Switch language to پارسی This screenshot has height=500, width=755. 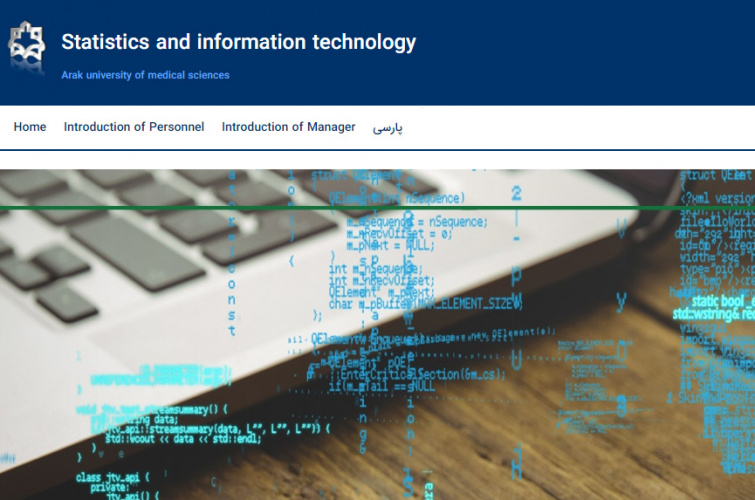pyautogui.click(x=387, y=128)
